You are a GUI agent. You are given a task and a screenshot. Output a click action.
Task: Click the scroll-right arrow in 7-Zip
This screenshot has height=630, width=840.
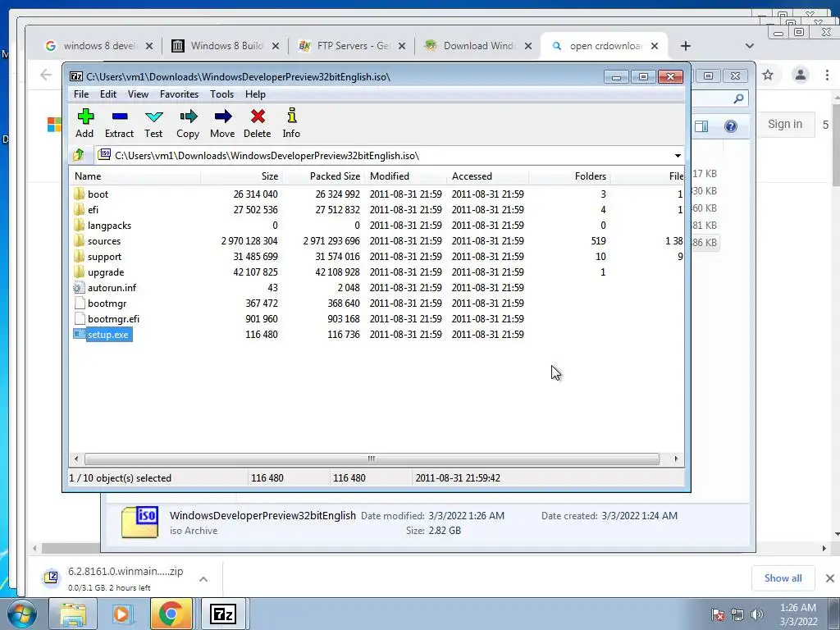click(676, 459)
